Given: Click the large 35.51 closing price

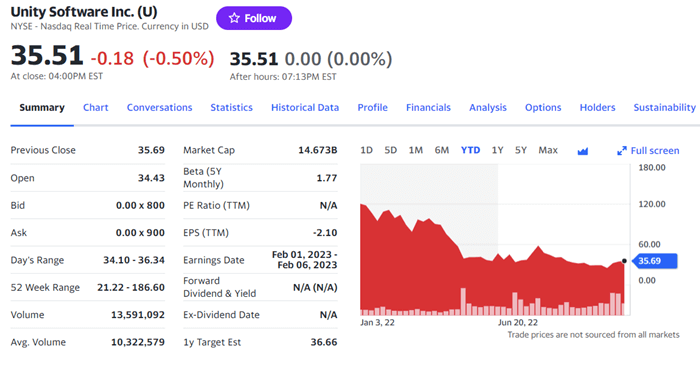Looking at the screenshot, I should point(47,56).
